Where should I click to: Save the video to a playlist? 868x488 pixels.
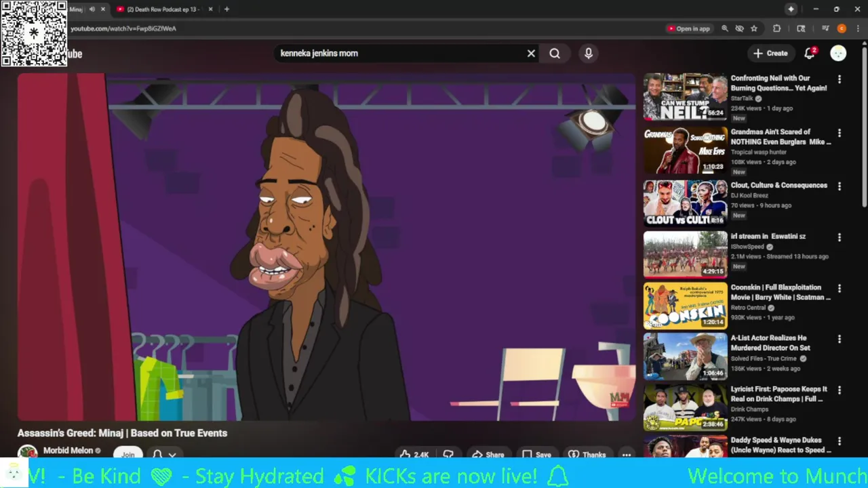pos(536,454)
